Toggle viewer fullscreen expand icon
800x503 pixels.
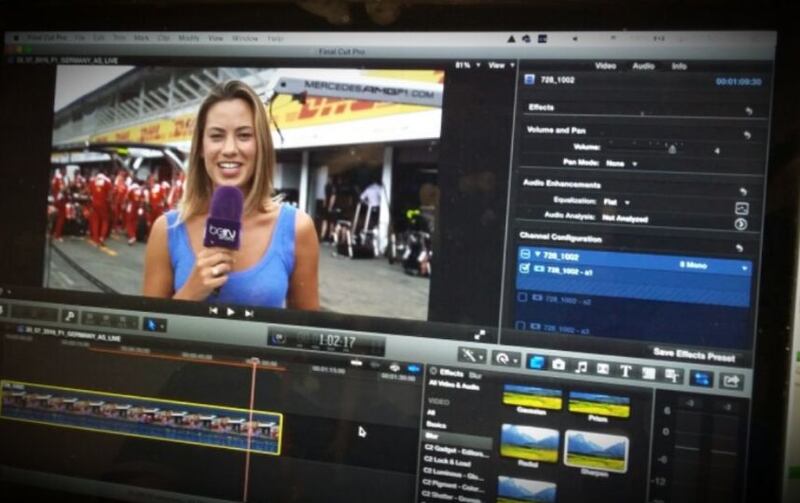(x=480, y=335)
